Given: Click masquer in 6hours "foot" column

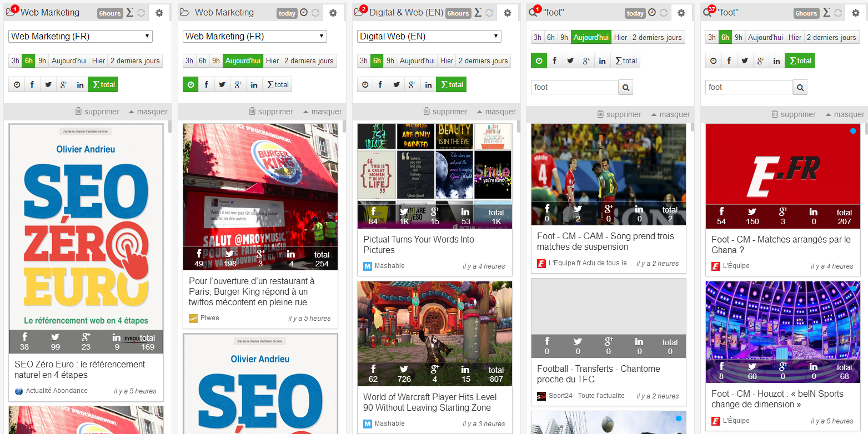Looking at the screenshot, I should point(845,114).
